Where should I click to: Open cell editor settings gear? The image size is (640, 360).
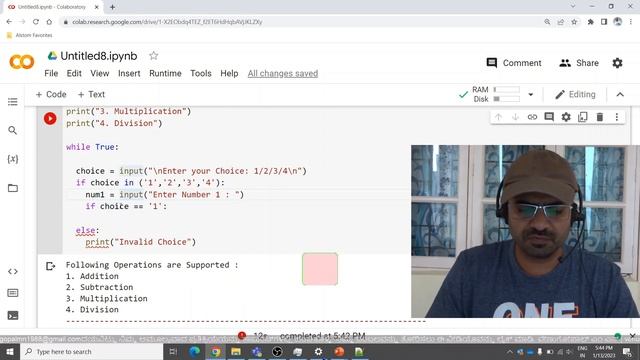tap(566, 117)
